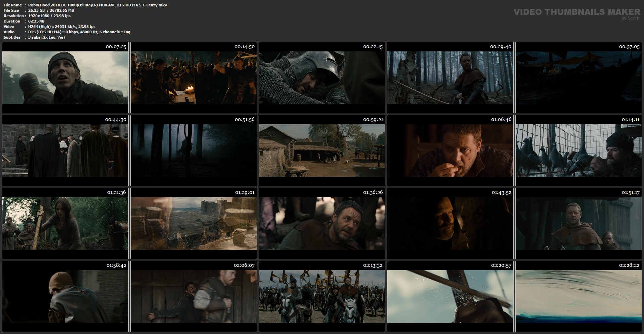The image size is (644, 334).
Task: Select the thumbnail at 02:28:22
Action: pos(578,296)
